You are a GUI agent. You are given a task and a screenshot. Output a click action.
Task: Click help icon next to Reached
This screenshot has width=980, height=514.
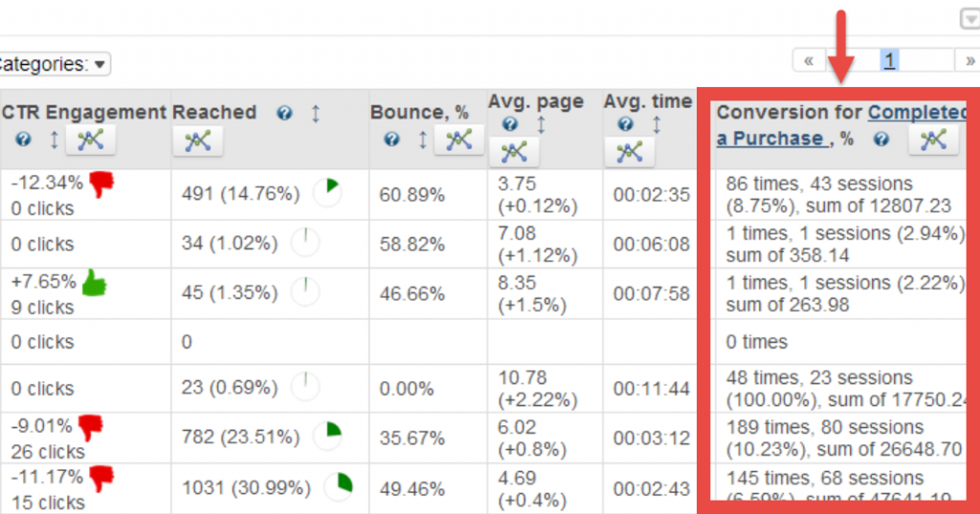tap(284, 113)
